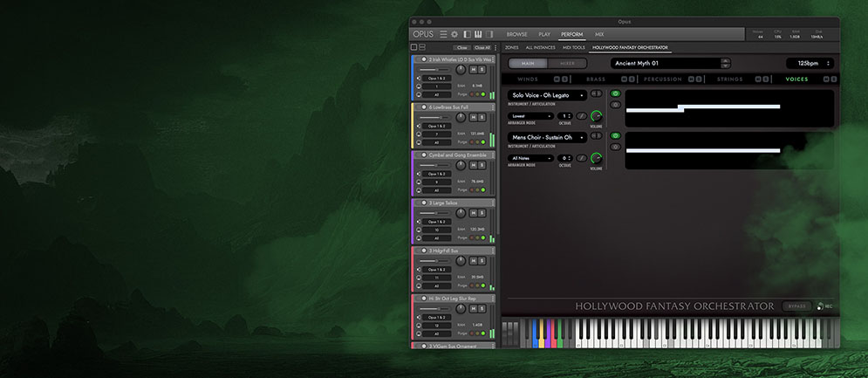The width and height of the screenshot is (868, 378).
Task: Open Opus 1 & 2 output dropdown for Irish Whistles
Action: click(436, 79)
